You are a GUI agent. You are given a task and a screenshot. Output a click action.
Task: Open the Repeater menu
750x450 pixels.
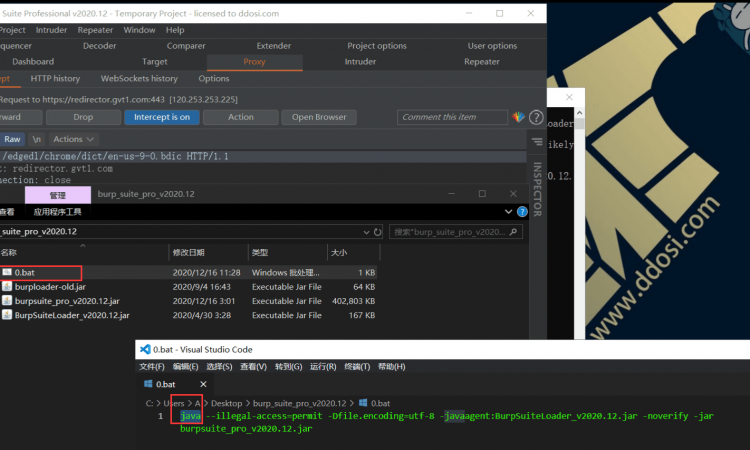click(95, 30)
